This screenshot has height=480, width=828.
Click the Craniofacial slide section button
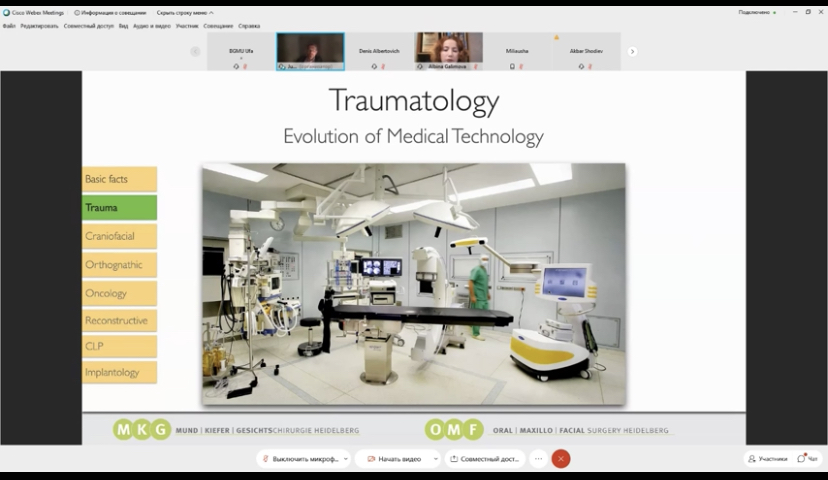[119, 236]
